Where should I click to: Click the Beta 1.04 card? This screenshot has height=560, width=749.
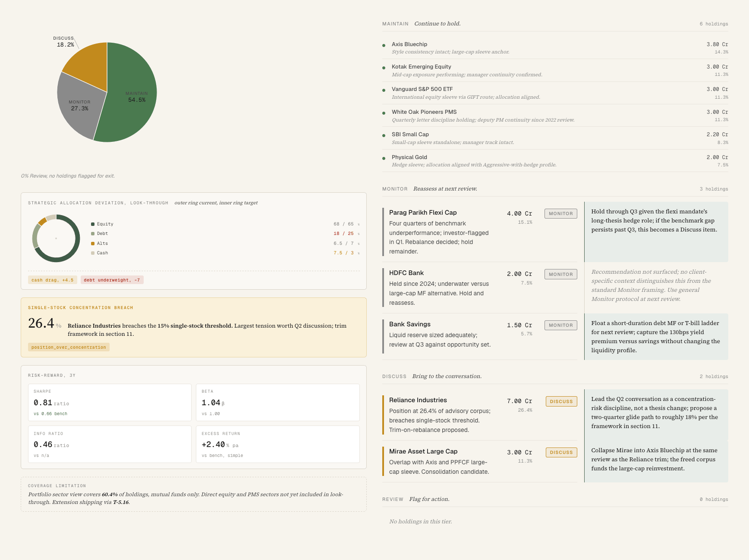point(278,402)
